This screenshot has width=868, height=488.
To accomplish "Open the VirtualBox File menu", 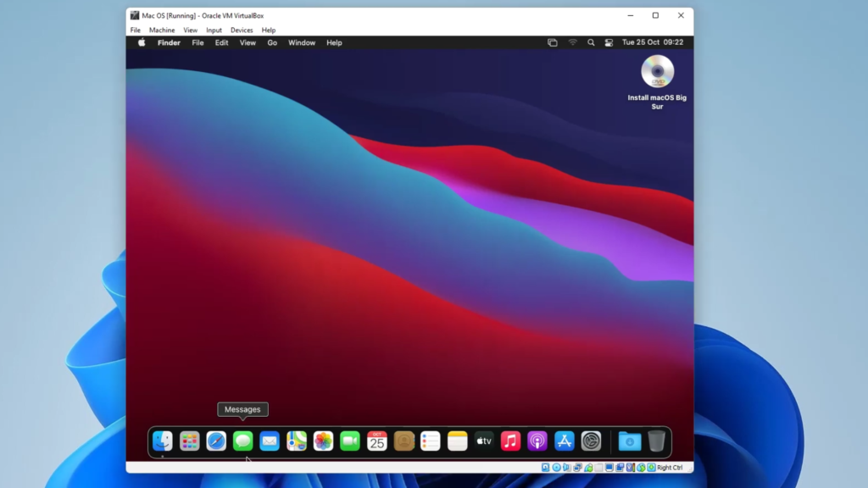I will coord(135,30).
